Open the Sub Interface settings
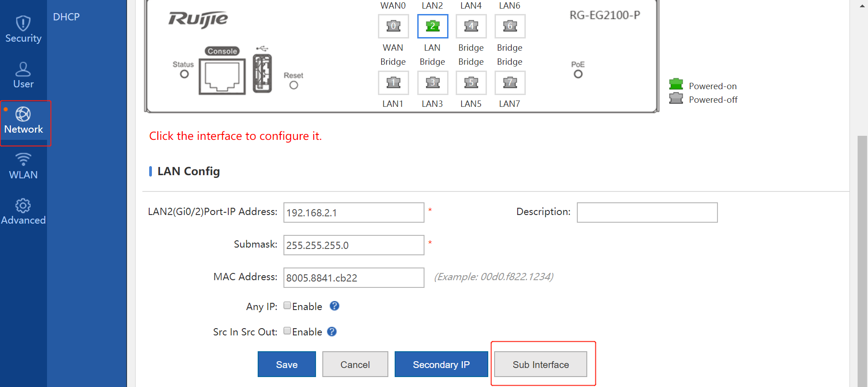 [541, 364]
